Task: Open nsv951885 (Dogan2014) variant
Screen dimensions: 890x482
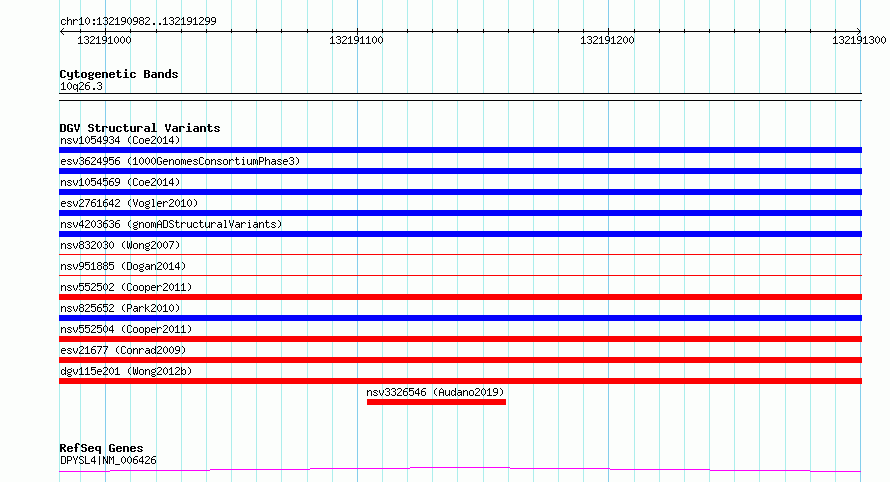Action: click(x=123, y=266)
